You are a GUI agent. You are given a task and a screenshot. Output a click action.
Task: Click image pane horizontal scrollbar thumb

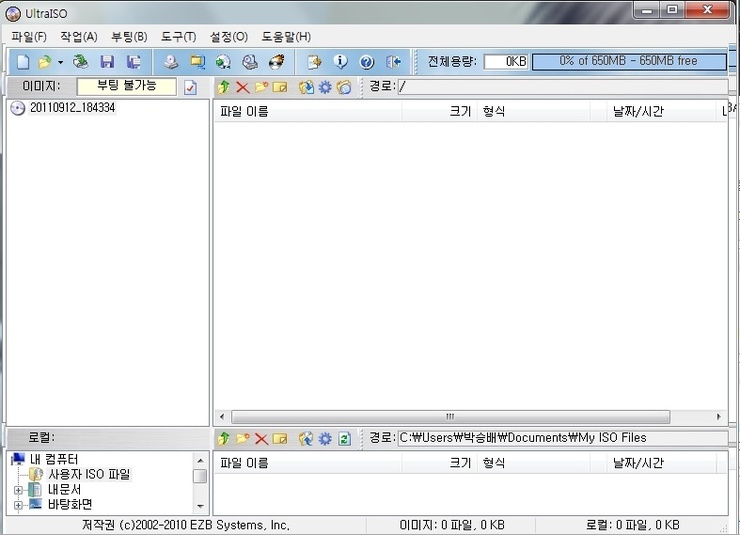click(450, 417)
